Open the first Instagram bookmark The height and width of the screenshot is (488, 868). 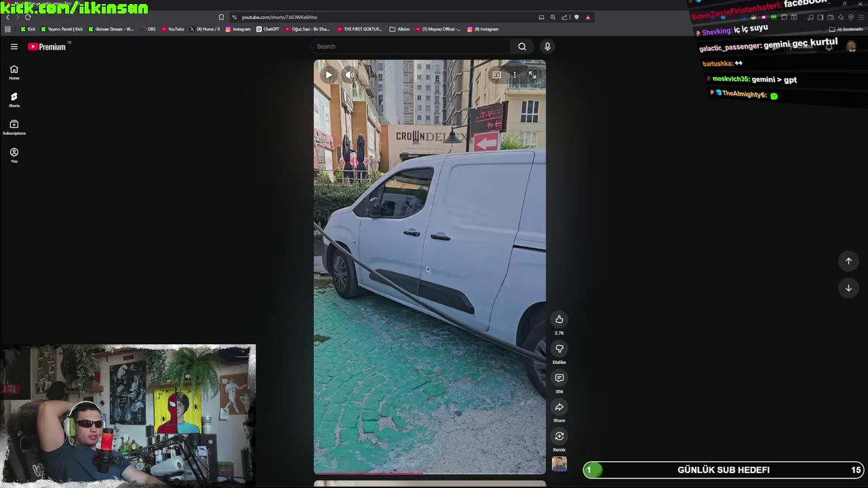click(238, 29)
